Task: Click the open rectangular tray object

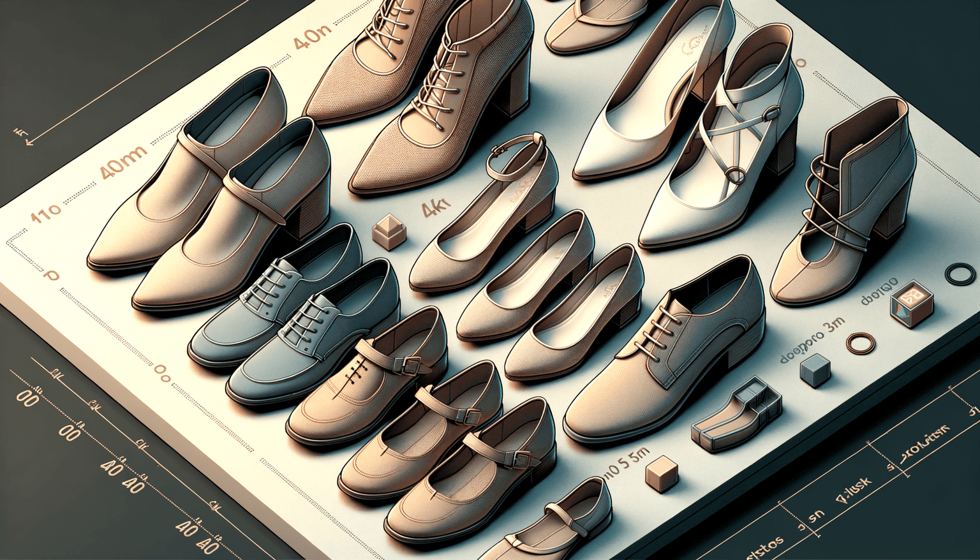Action: click(738, 415)
